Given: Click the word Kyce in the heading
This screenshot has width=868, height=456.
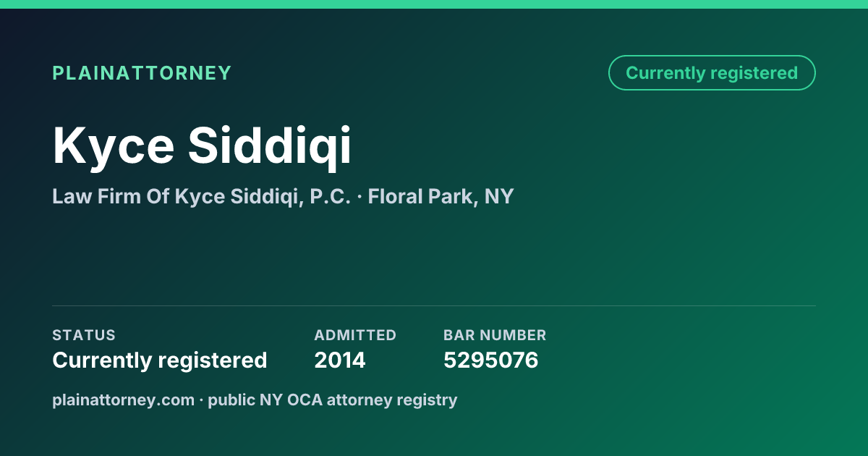Looking at the screenshot, I should [114, 145].
